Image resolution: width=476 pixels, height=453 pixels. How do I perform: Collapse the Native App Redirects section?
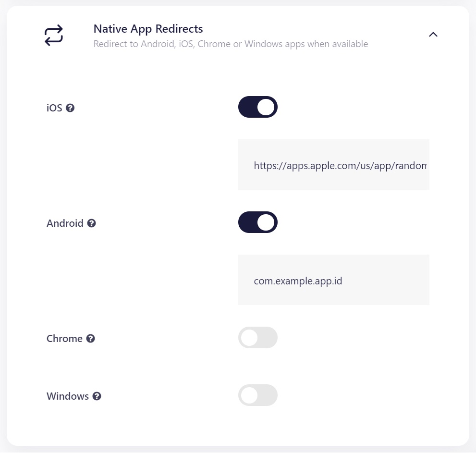click(433, 34)
